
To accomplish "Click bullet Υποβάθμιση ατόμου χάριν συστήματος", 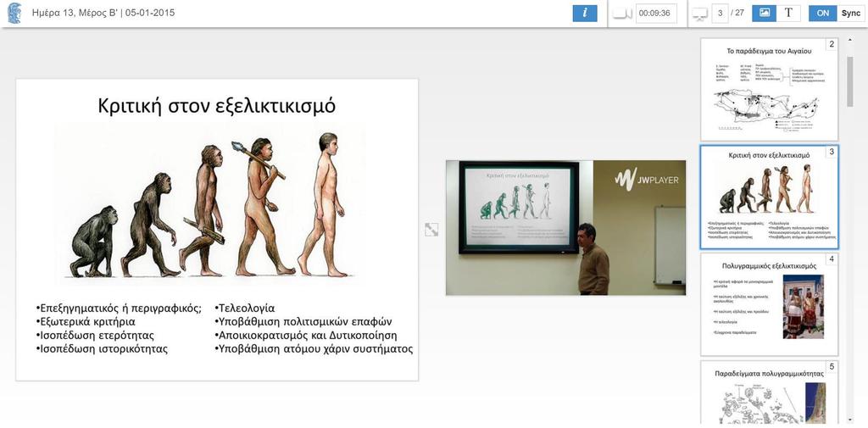I will tap(314, 349).
